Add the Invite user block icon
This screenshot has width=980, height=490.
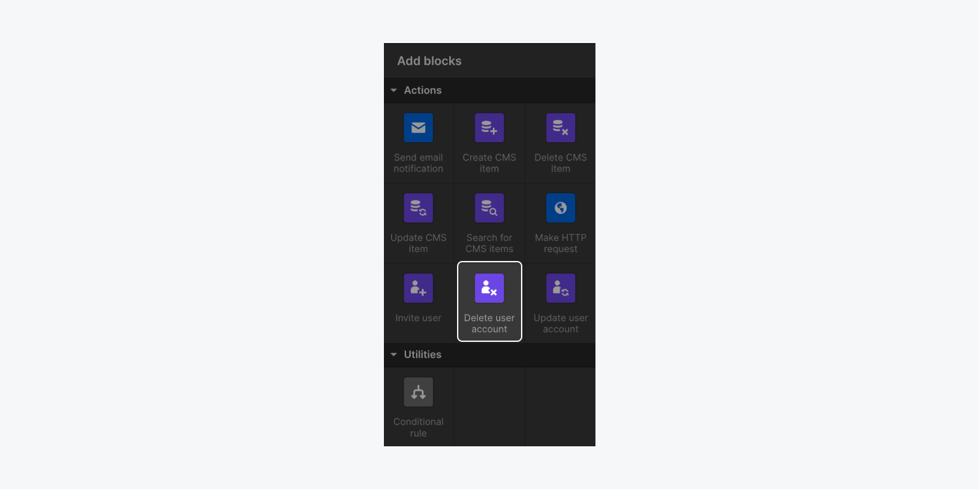[x=419, y=288]
